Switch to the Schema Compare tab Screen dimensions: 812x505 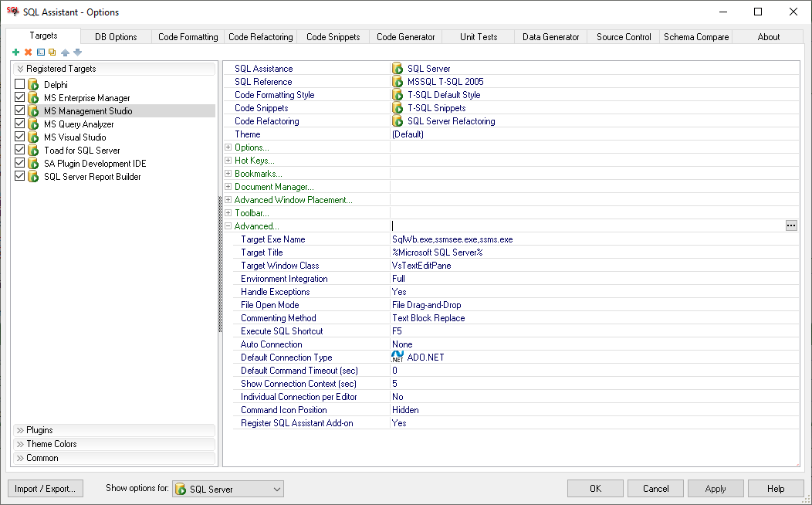[696, 37]
